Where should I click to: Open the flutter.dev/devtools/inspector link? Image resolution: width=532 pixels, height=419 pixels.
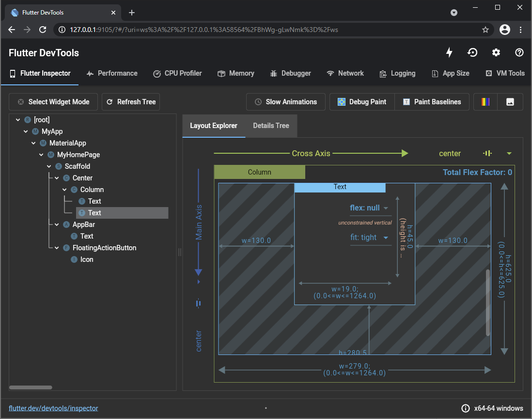click(x=53, y=408)
